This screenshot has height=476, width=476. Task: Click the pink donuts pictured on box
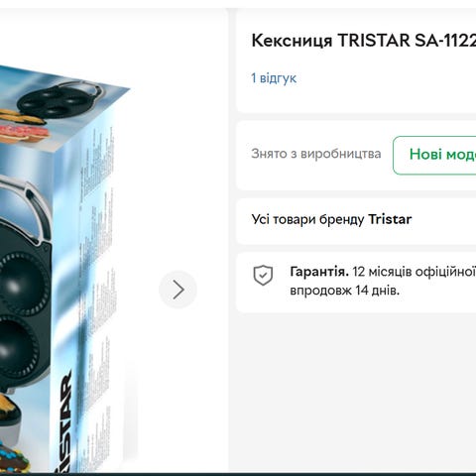click(24, 132)
